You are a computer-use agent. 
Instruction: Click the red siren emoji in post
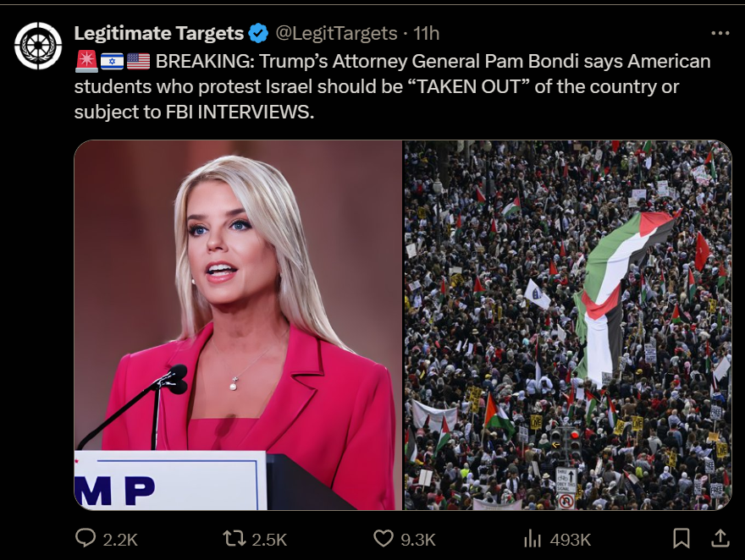click(86, 61)
